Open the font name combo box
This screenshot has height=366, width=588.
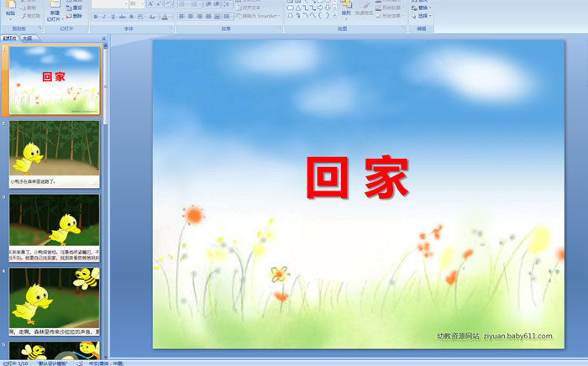click(x=110, y=4)
